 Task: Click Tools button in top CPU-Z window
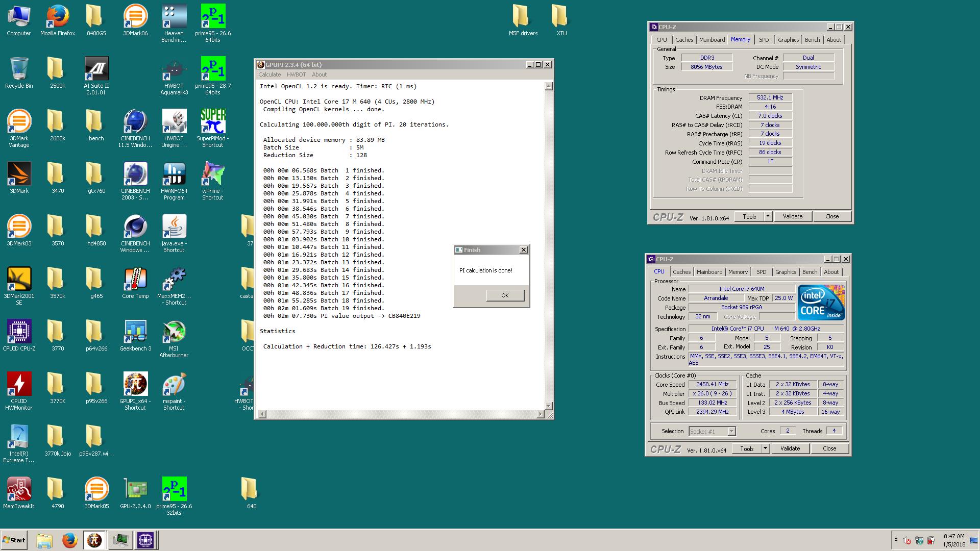(x=749, y=216)
